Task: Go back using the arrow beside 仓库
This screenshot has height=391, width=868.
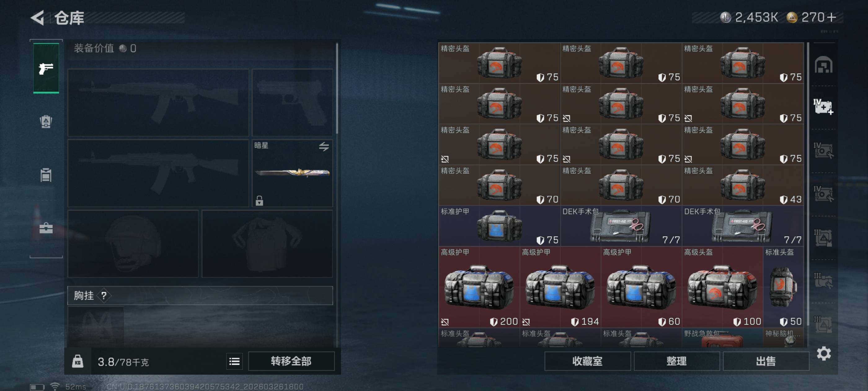Action: (x=38, y=18)
